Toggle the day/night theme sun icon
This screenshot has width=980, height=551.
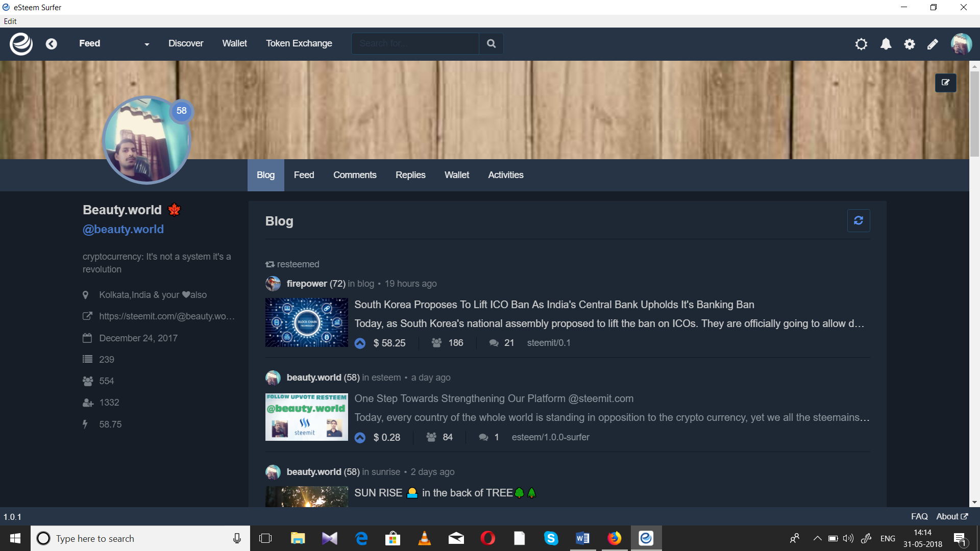(861, 44)
